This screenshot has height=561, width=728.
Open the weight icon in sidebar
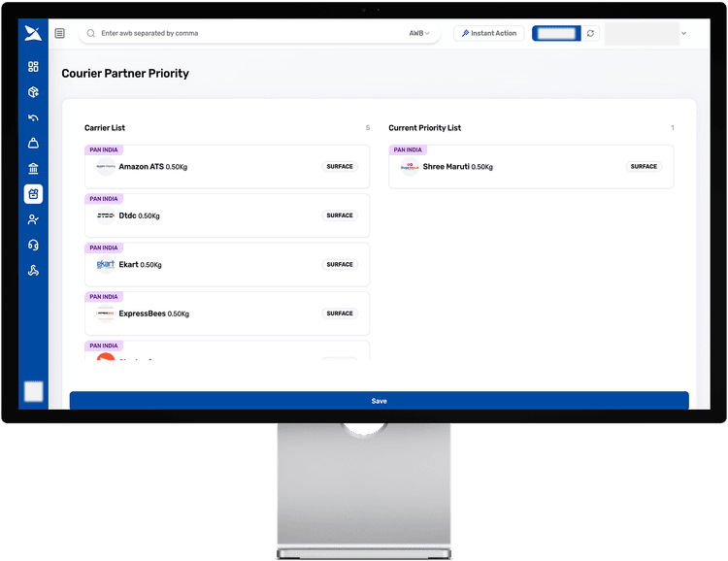33,144
